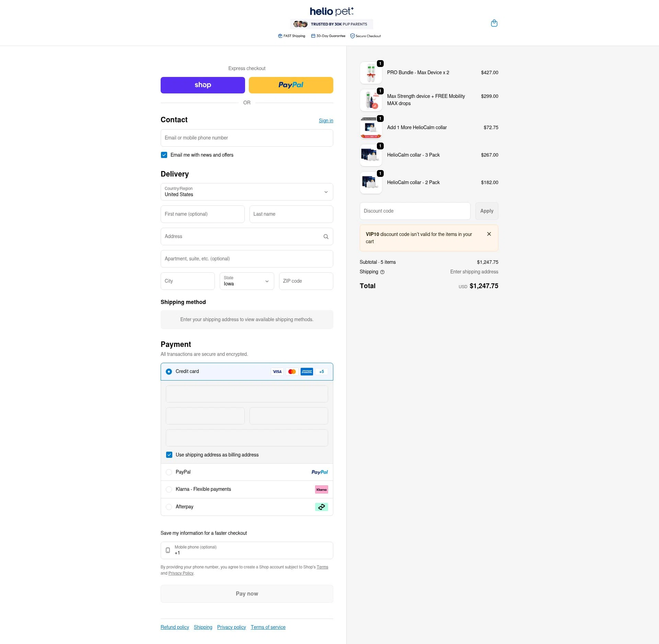Expand the +5 additional card types
This screenshot has width=659, height=644.
coord(321,371)
